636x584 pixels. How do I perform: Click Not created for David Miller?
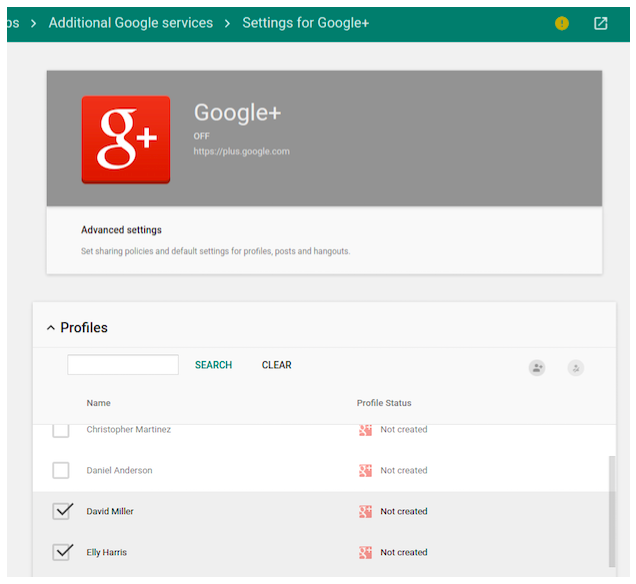pyautogui.click(x=404, y=511)
